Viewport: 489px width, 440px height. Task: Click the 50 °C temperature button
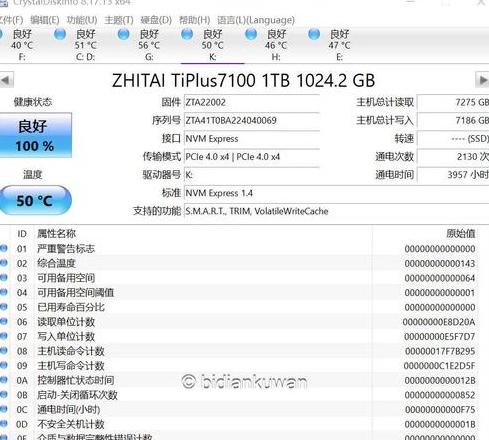(35, 200)
